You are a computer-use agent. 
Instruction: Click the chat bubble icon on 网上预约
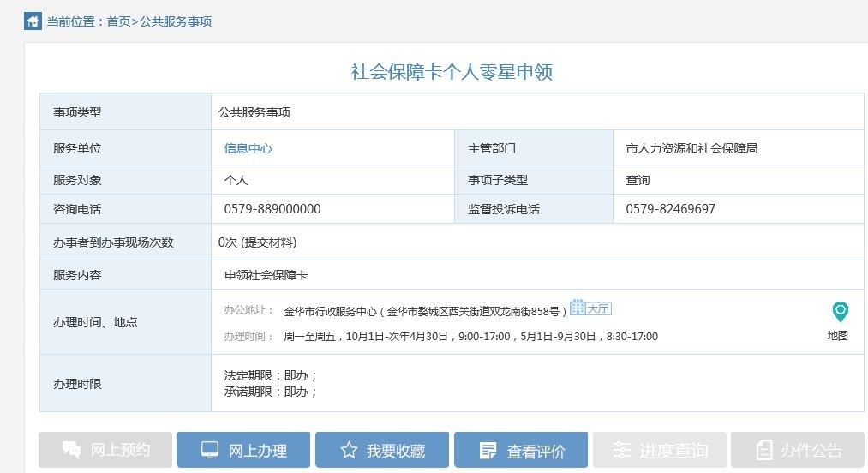coord(71,450)
